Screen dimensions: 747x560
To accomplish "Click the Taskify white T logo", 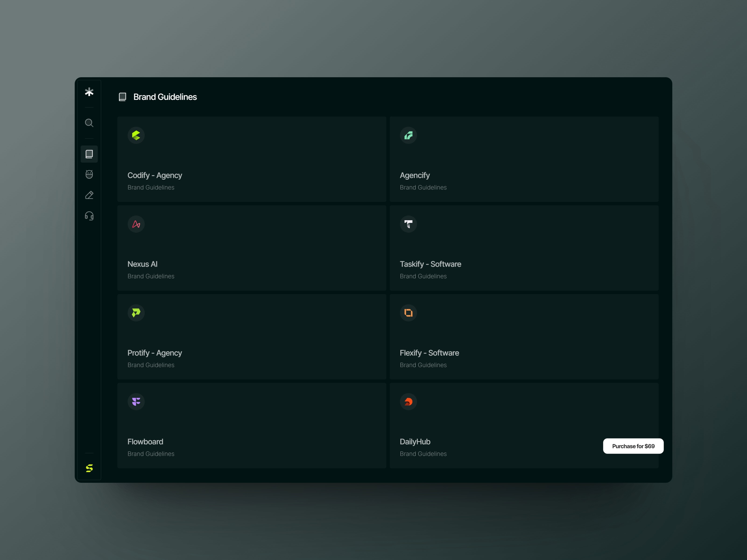I will (x=408, y=224).
